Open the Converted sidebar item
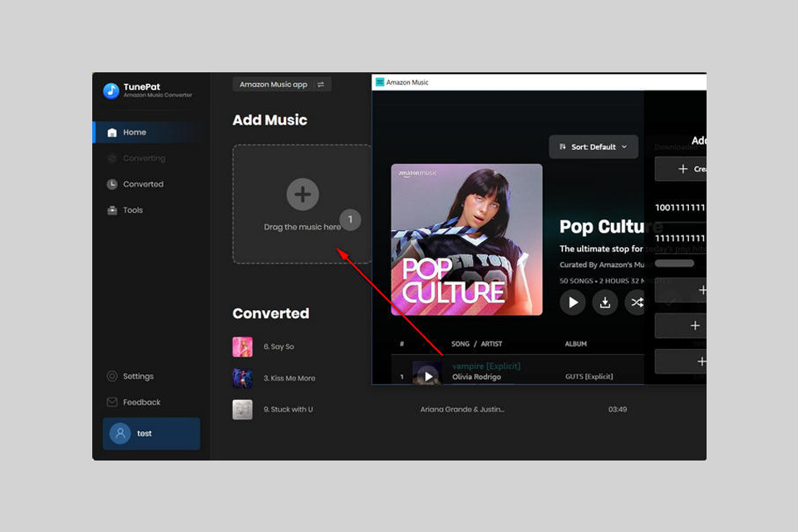798x532 pixels. click(145, 185)
